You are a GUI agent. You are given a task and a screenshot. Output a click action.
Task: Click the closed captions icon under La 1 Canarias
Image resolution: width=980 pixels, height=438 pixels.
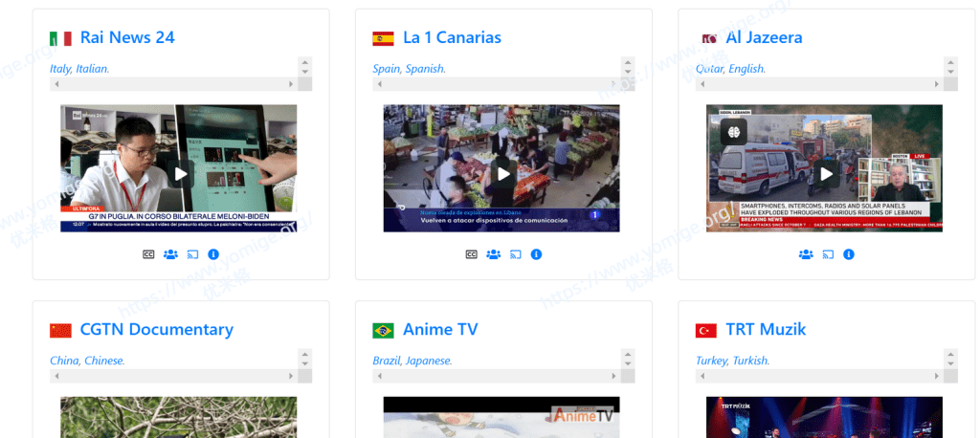point(471,254)
